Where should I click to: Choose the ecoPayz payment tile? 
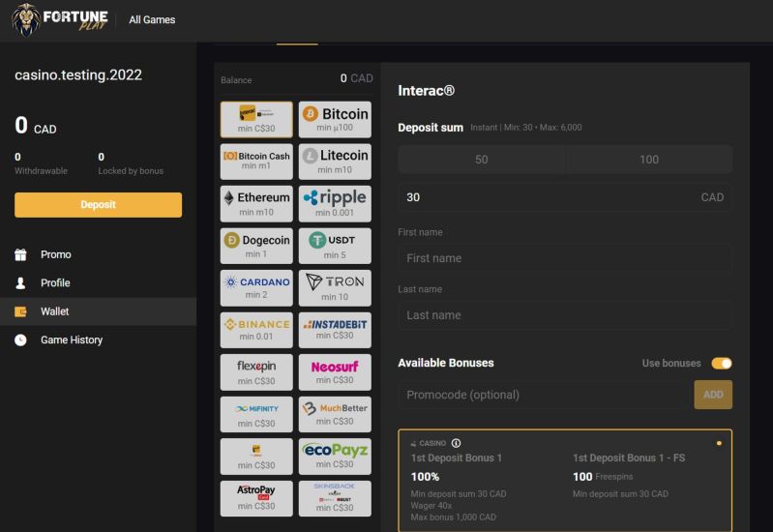click(335, 457)
